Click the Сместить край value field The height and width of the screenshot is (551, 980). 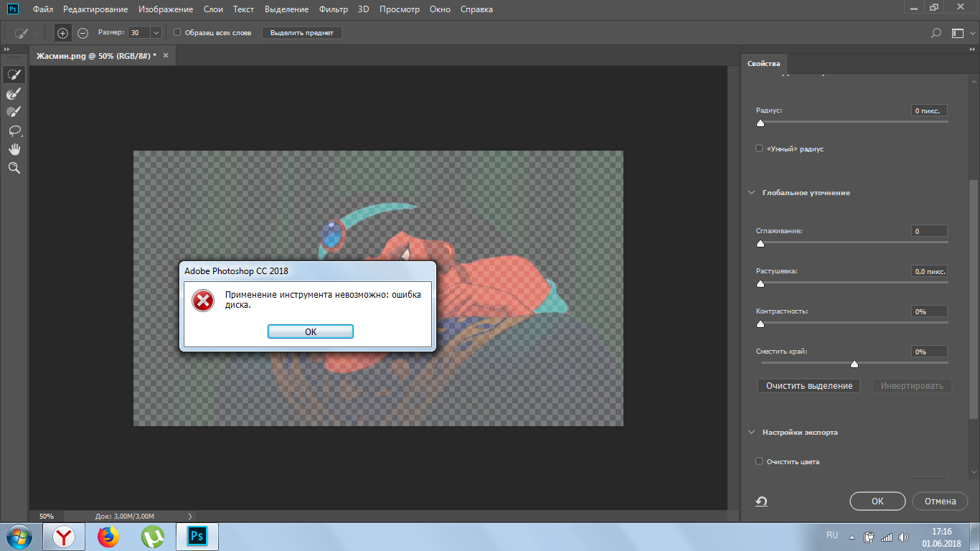tap(929, 352)
